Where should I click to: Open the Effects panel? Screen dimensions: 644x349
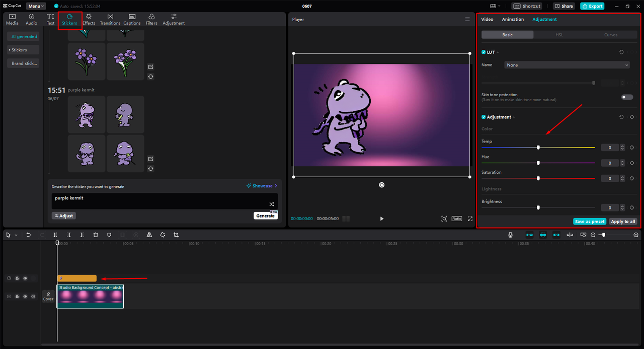(x=89, y=20)
